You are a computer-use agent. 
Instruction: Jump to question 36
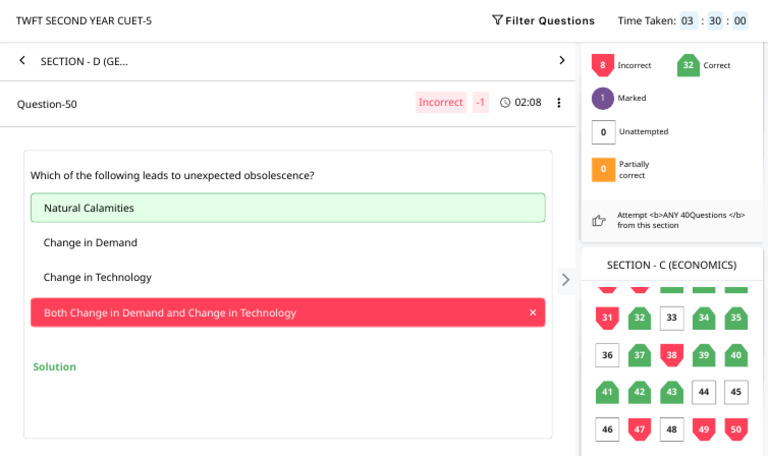(607, 355)
